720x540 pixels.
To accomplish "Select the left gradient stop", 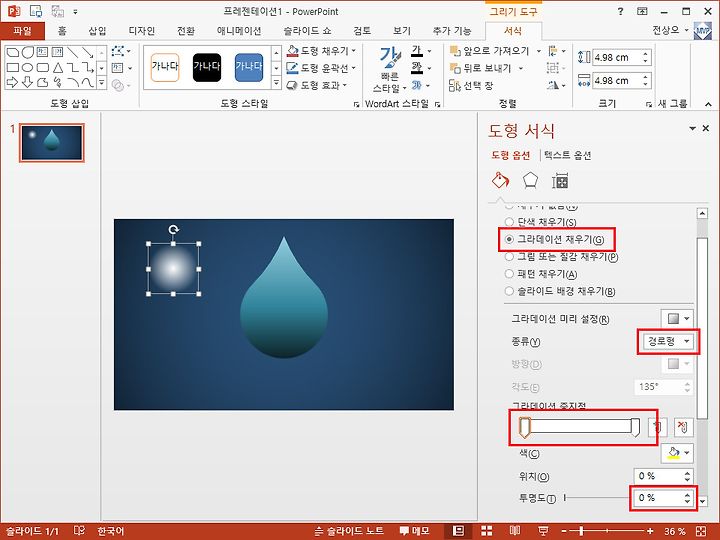I will tap(524, 428).
